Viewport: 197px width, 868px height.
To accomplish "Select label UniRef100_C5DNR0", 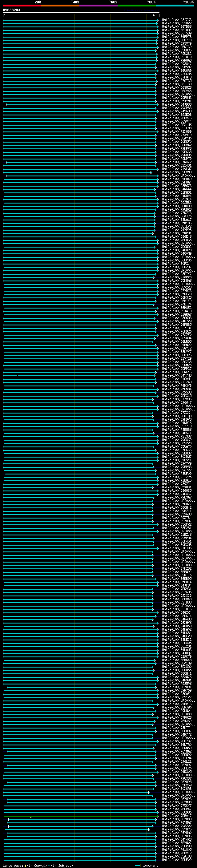I will point(177,754).
